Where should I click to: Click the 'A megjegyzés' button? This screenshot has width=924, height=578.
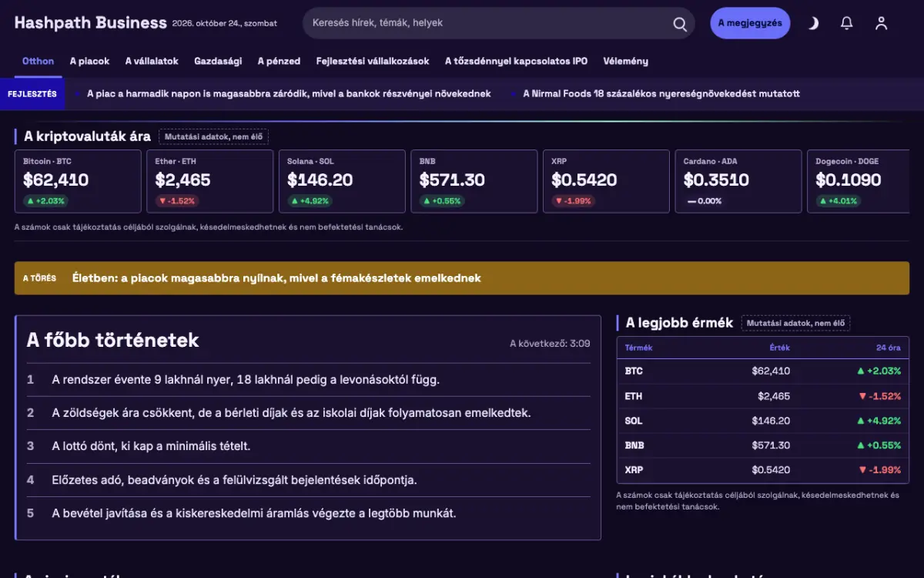click(x=750, y=23)
